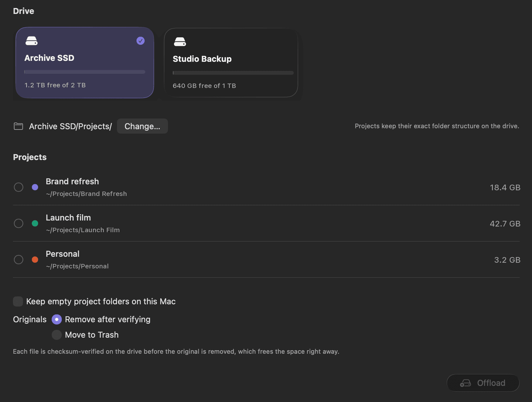Click the 18.4 GB size value
Viewport: 532px width, 402px height.
(x=505, y=188)
